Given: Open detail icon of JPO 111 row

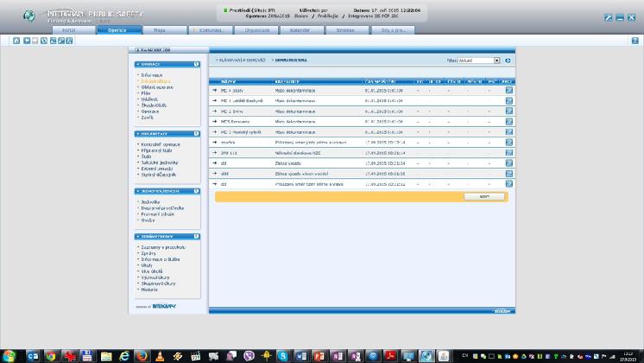Looking at the screenshot, I should coord(508,153).
